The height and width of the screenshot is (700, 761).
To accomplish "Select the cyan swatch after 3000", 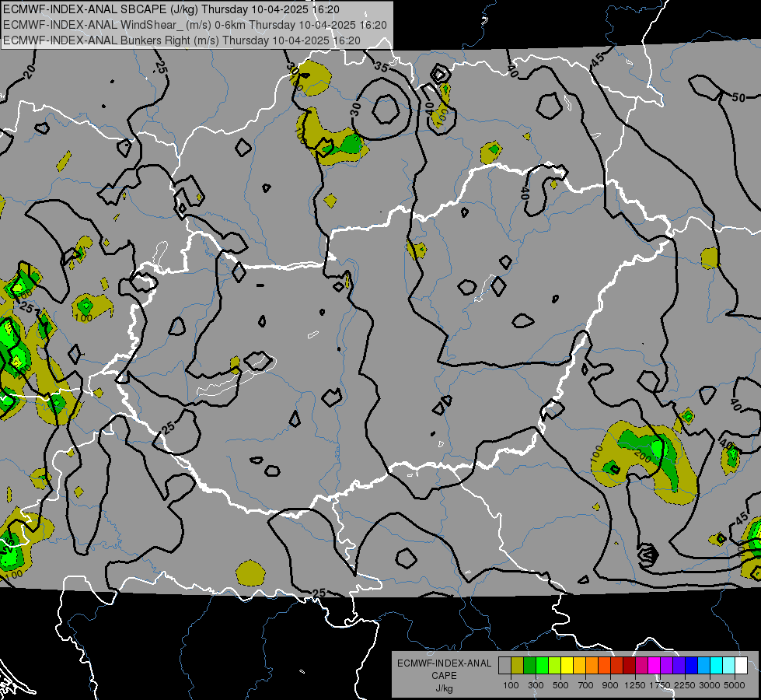I will [717, 665].
